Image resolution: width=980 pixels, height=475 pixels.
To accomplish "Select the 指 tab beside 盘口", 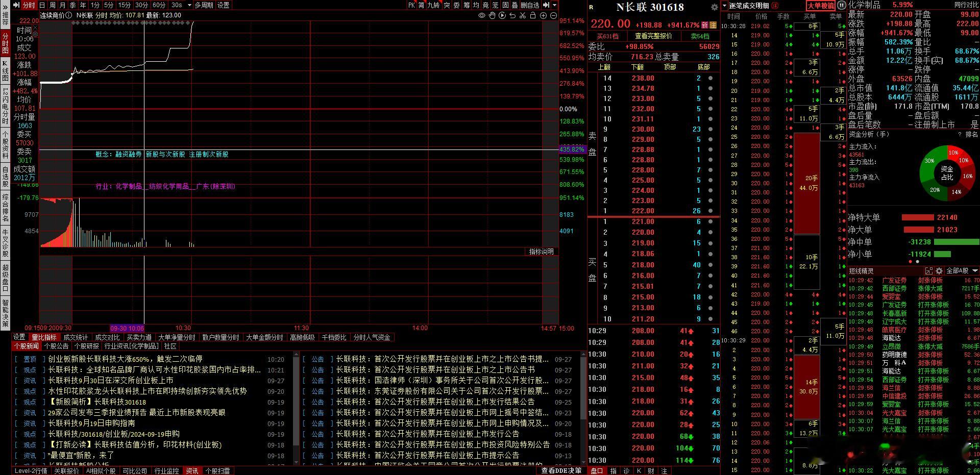I will [614, 471].
